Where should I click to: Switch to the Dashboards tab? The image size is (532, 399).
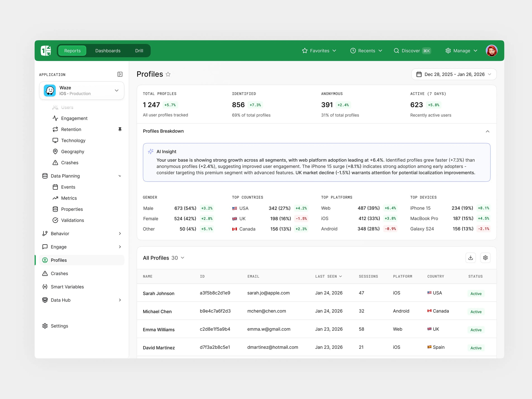pos(108,50)
